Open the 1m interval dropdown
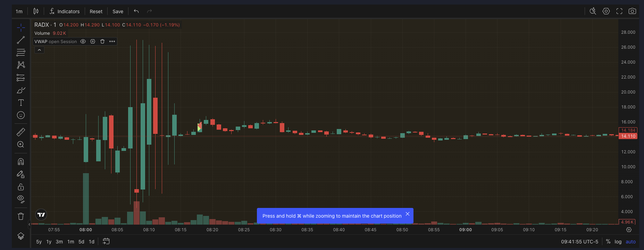Image resolution: width=644 pixels, height=250 pixels. click(19, 11)
